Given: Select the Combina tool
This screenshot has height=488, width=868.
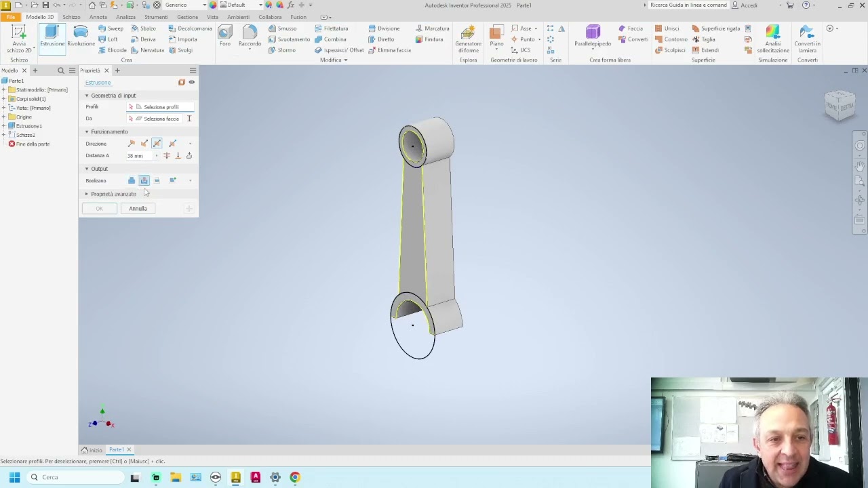Looking at the screenshot, I should click(330, 39).
